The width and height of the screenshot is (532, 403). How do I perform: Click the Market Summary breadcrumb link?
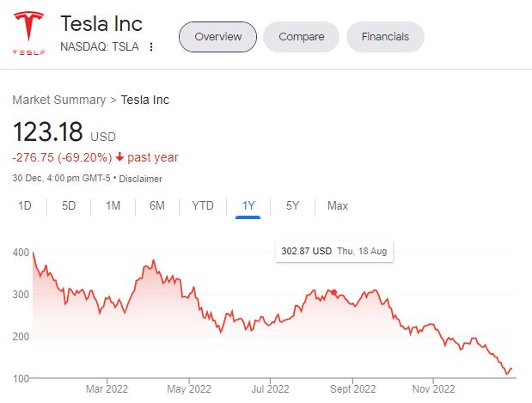coord(58,100)
